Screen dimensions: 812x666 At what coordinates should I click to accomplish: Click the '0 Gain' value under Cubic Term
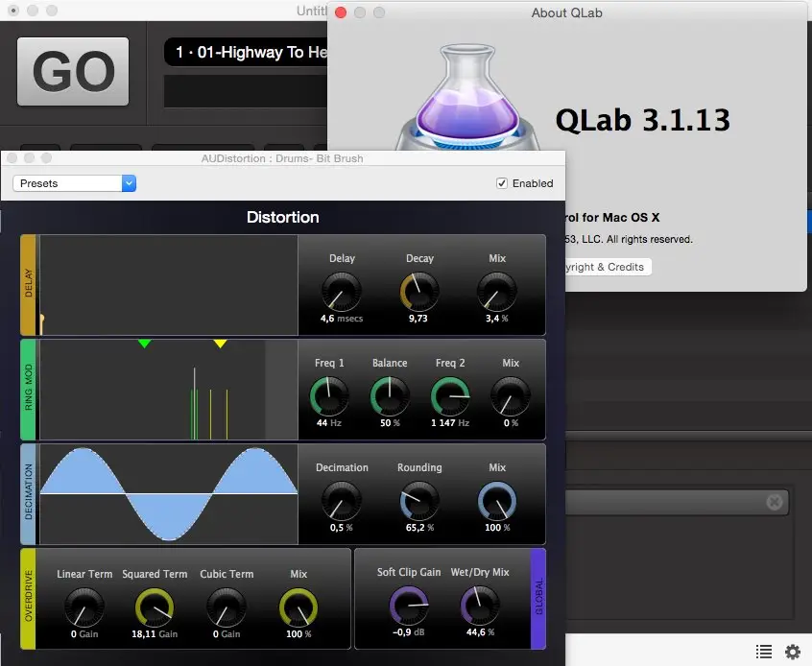227,634
